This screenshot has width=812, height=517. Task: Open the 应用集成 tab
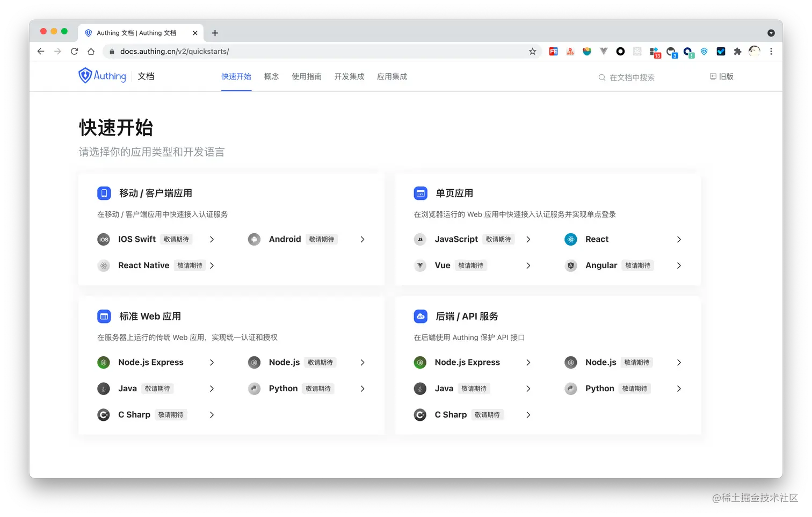(x=392, y=77)
